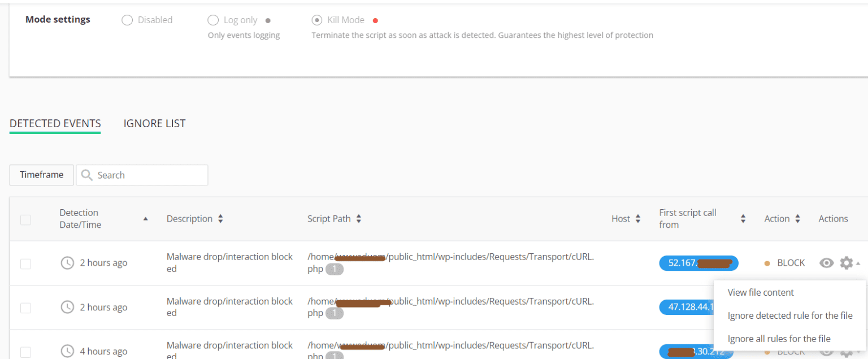Switch to the IGNORE LIST tab

[154, 123]
